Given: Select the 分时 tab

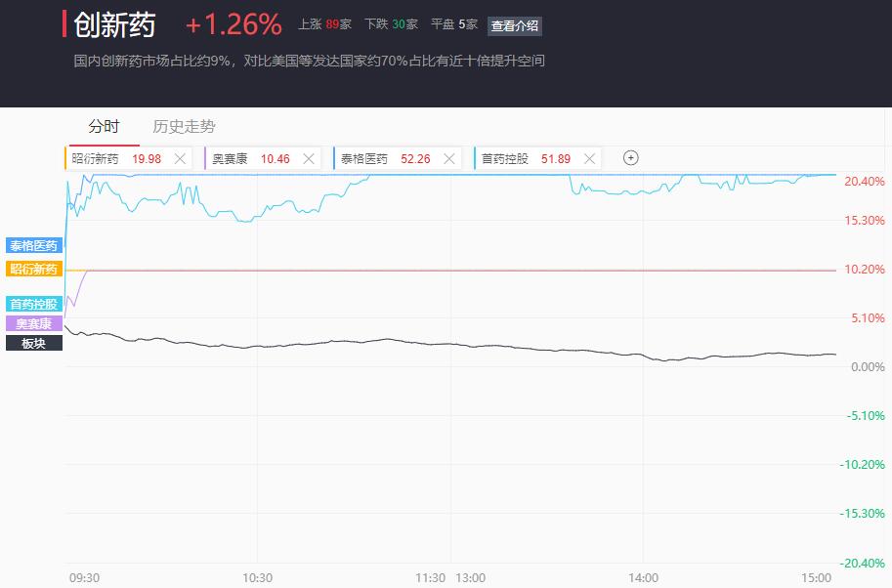Looking at the screenshot, I should (x=105, y=126).
